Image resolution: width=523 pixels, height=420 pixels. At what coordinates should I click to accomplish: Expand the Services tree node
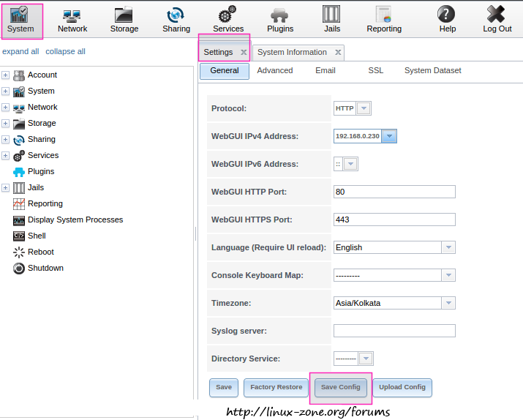click(6, 156)
